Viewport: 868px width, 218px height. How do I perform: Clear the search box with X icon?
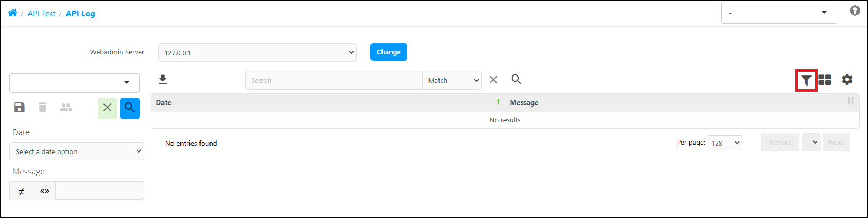point(493,80)
